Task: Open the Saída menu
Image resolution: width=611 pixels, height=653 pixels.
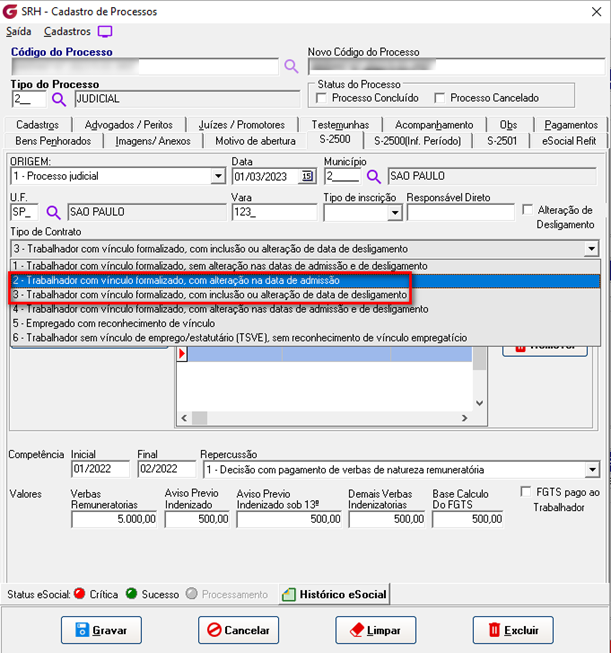Action: click(19, 32)
